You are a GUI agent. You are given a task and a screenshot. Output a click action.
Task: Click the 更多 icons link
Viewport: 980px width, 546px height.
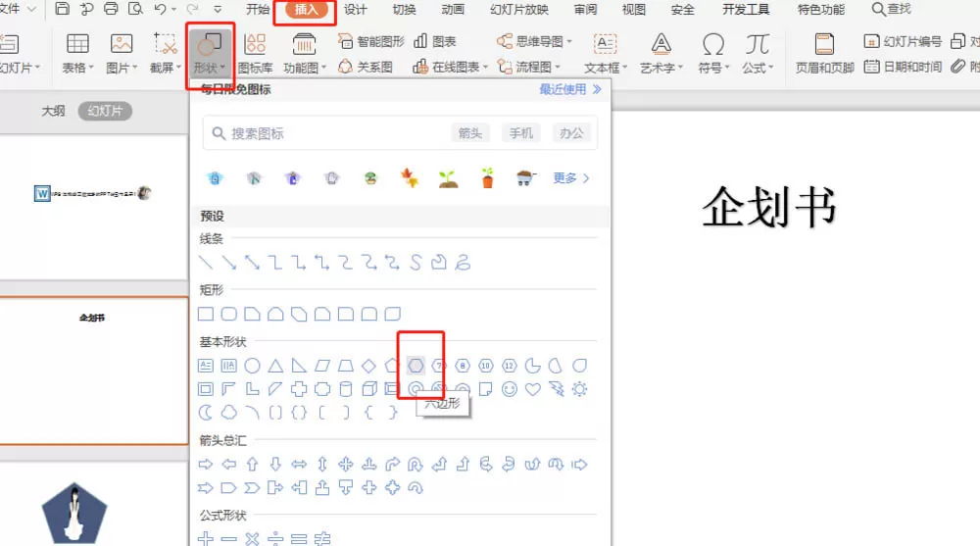[x=570, y=178]
